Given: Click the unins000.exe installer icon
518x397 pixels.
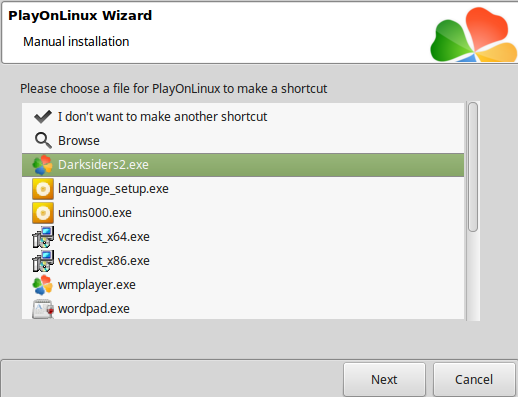Looking at the screenshot, I should 43,213.
